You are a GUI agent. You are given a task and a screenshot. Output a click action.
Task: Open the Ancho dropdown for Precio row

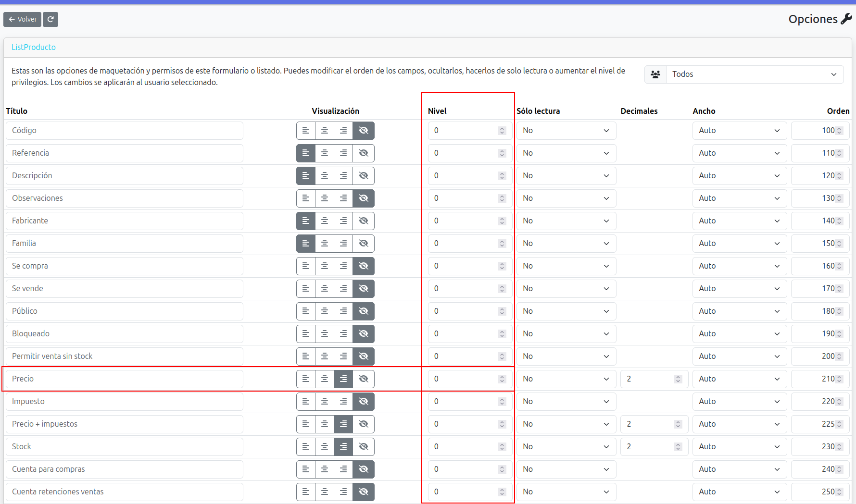click(739, 379)
